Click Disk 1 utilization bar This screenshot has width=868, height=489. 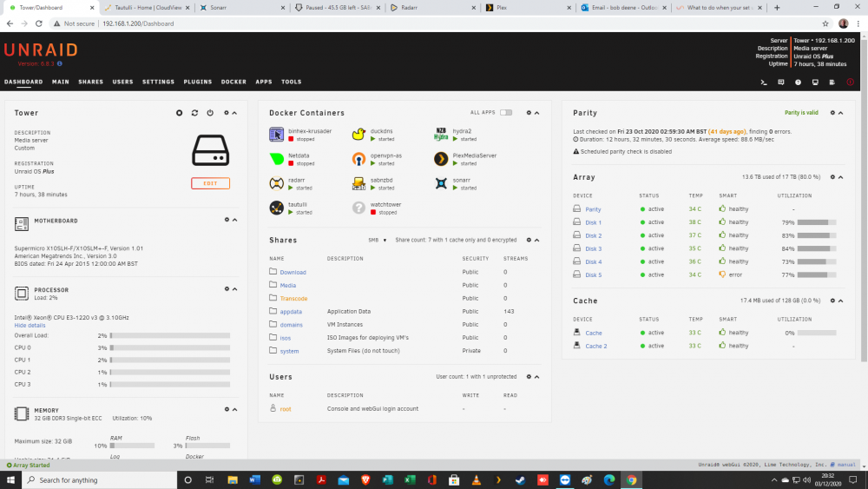[817, 222]
